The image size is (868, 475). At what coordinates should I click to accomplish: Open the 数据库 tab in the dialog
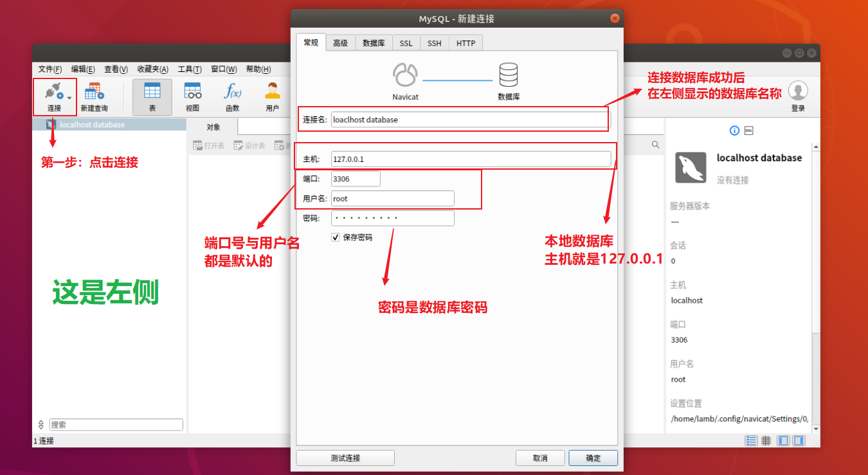coord(374,43)
